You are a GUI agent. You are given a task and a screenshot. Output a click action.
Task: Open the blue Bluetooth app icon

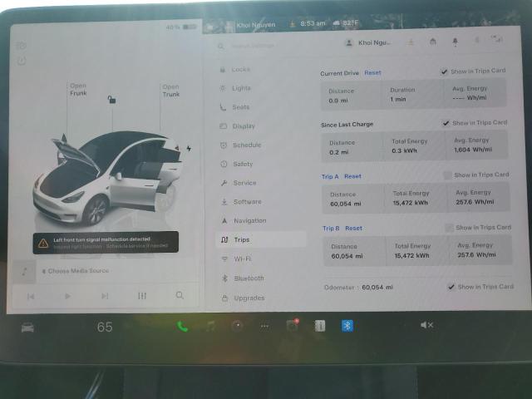tap(347, 326)
